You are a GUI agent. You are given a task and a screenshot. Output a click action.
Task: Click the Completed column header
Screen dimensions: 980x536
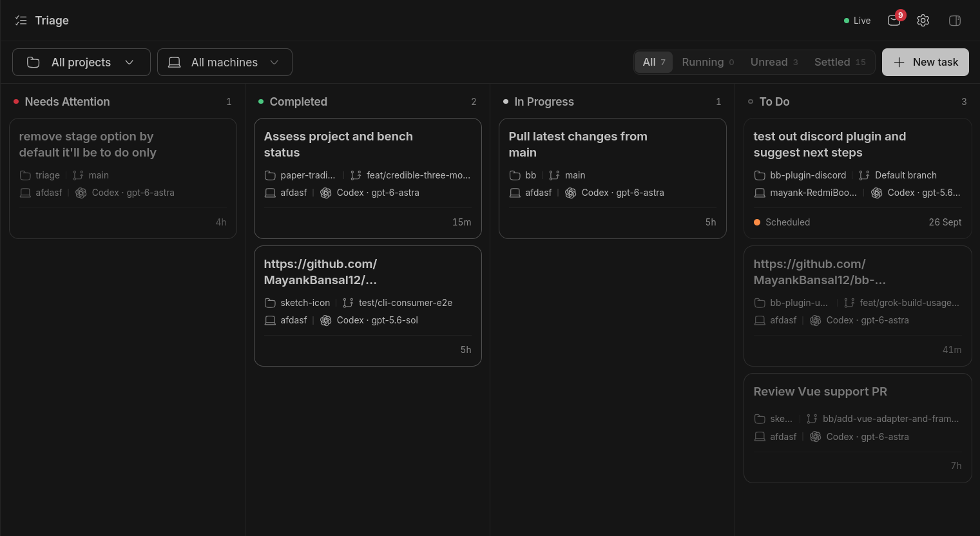(x=298, y=102)
